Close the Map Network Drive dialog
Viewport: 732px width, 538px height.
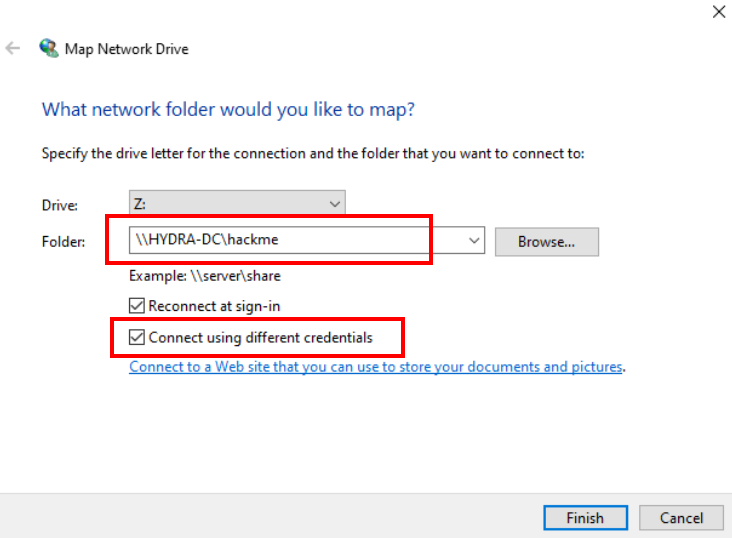(717, 12)
